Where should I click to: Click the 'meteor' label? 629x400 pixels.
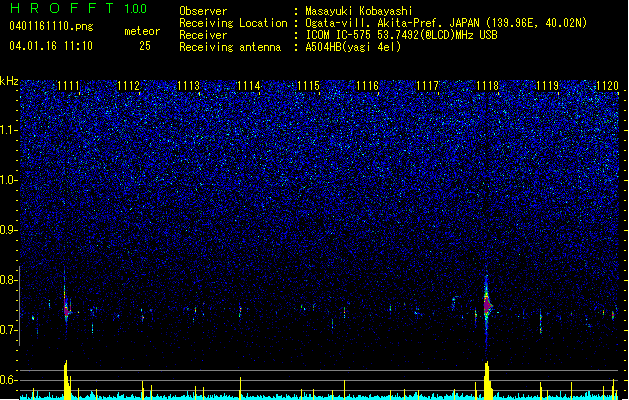142,31
